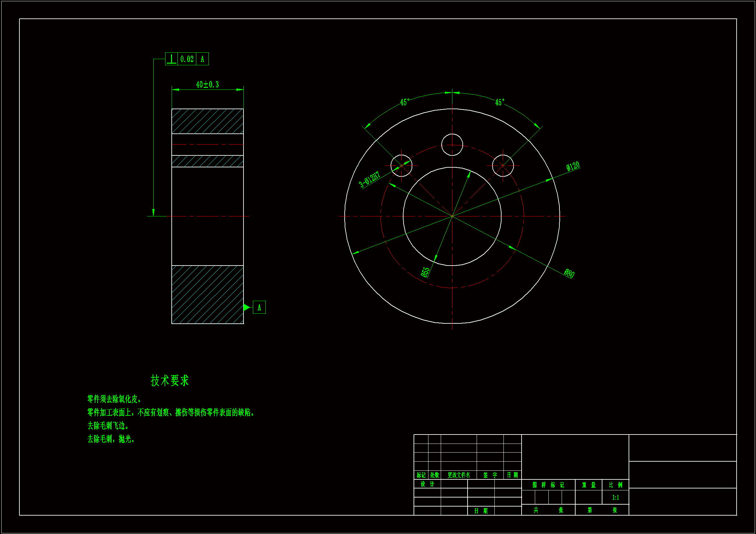Select the right 45° angle dimension
The height and width of the screenshot is (534, 756).
coord(499,102)
